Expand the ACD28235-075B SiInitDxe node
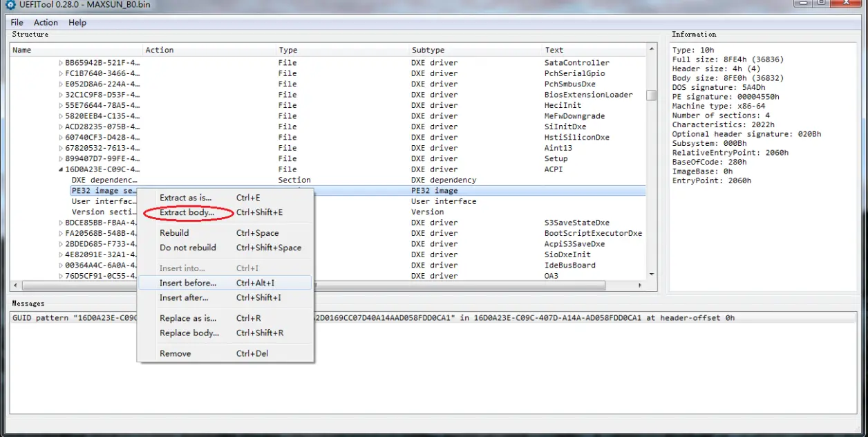868x437 pixels. click(60, 127)
